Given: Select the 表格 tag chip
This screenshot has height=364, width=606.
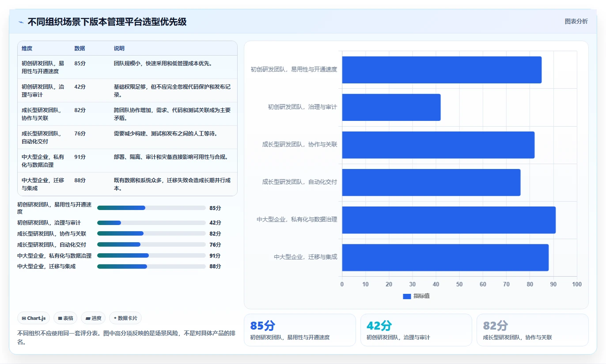Looking at the screenshot, I should click(x=65, y=318).
